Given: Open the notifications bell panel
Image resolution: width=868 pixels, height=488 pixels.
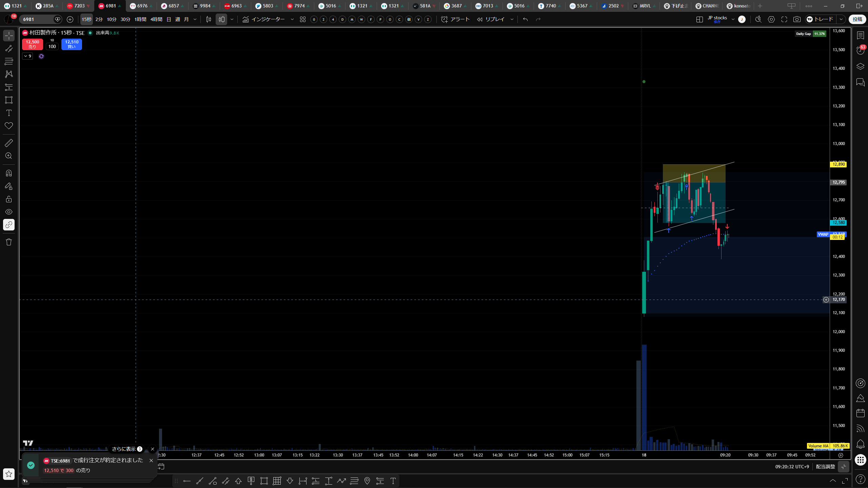Looking at the screenshot, I should click(x=860, y=444).
